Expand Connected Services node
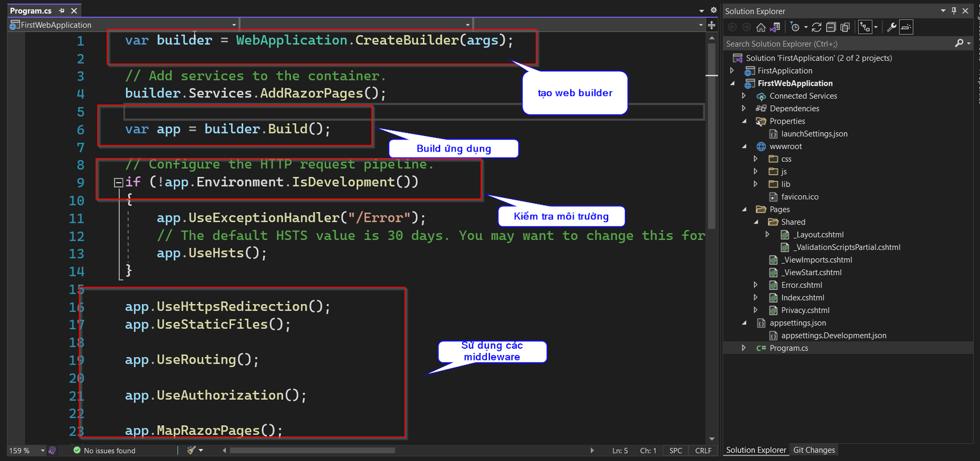Screen dimensions: 980x461 744,96
